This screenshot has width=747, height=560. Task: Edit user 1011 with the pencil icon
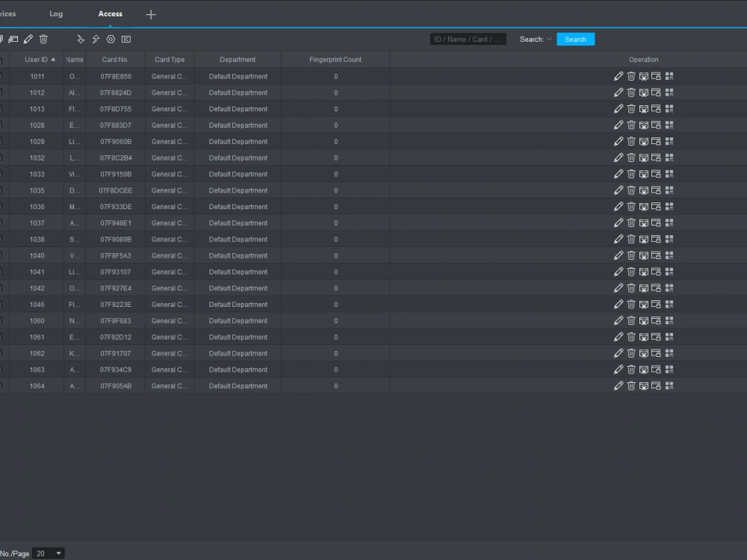click(619, 76)
